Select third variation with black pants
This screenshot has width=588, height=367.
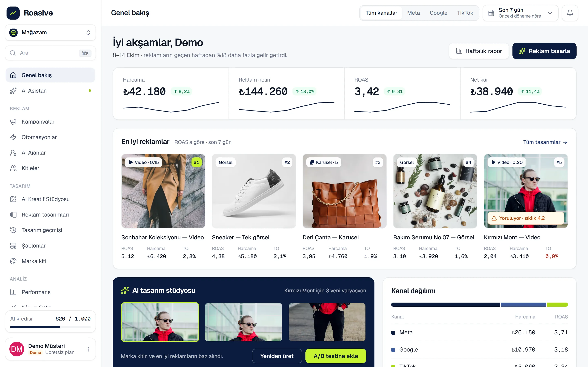click(327, 322)
